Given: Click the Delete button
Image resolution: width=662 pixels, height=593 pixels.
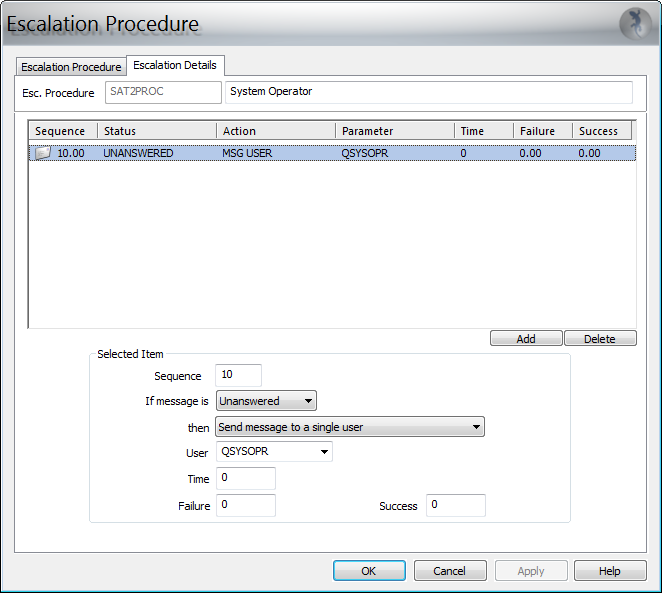Looking at the screenshot, I should click(600, 339).
